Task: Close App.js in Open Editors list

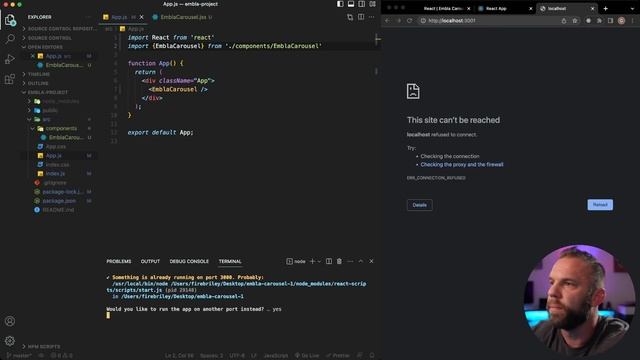Action: (x=32, y=56)
